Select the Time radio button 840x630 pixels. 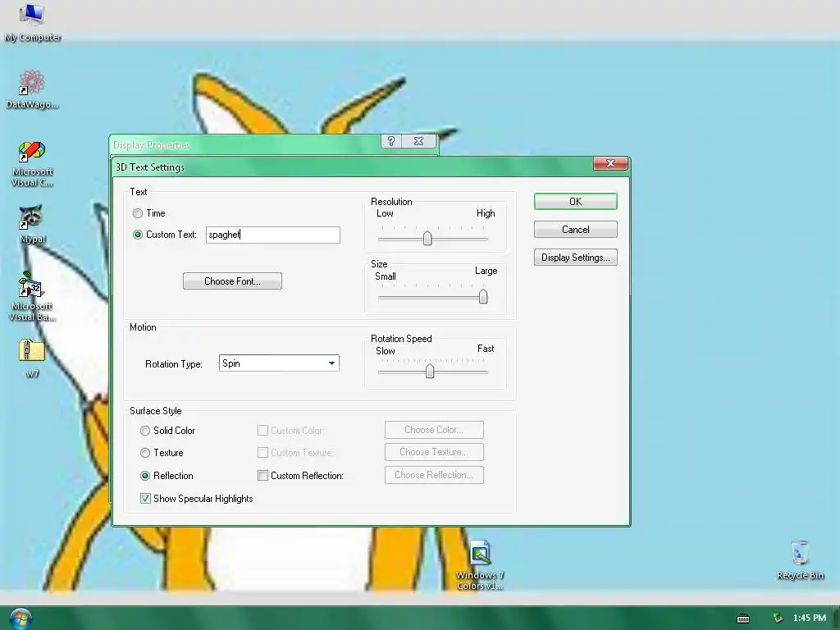[x=138, y=213]
